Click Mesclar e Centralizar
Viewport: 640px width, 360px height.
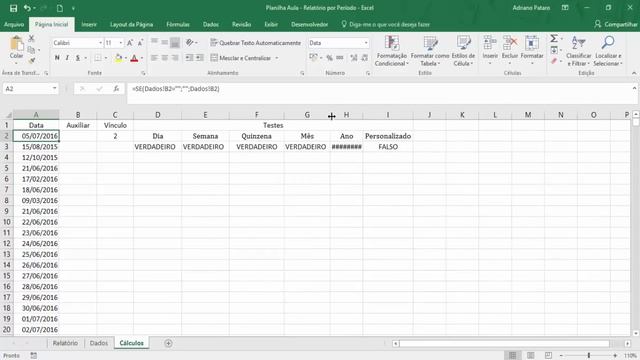[241, 58]
